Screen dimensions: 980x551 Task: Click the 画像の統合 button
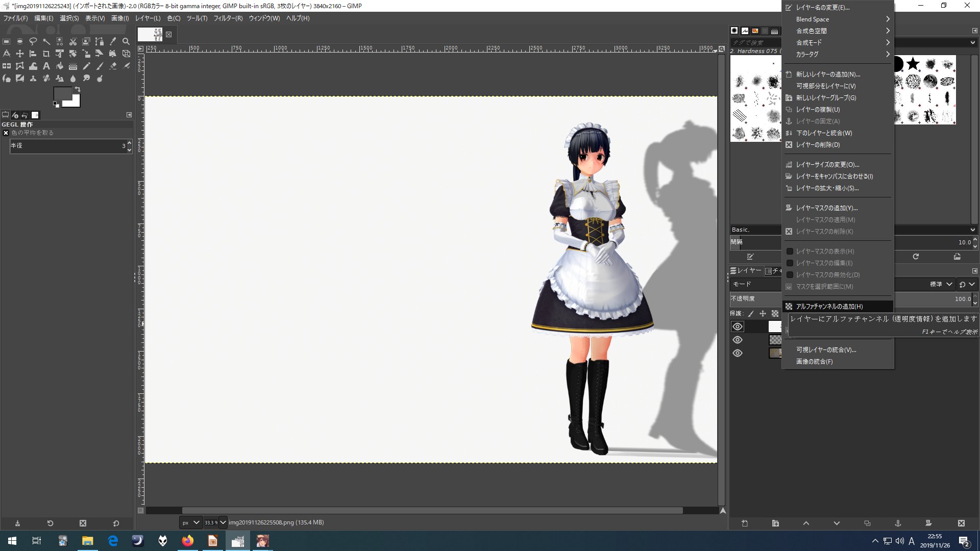click(x=814, y=361)
